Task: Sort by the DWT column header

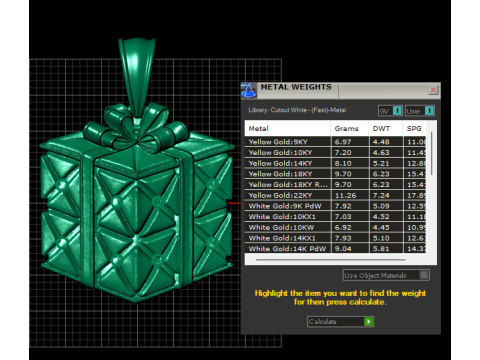Action: pos(386,128)
